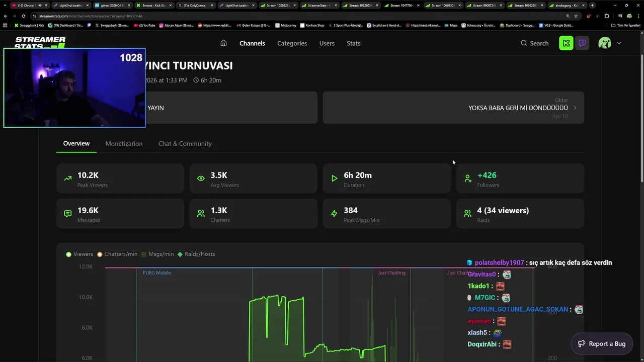Image resolution: width=644 pixels, height=362 pixels.
Task: Open the Stats menu item
Action: [354, 43]
